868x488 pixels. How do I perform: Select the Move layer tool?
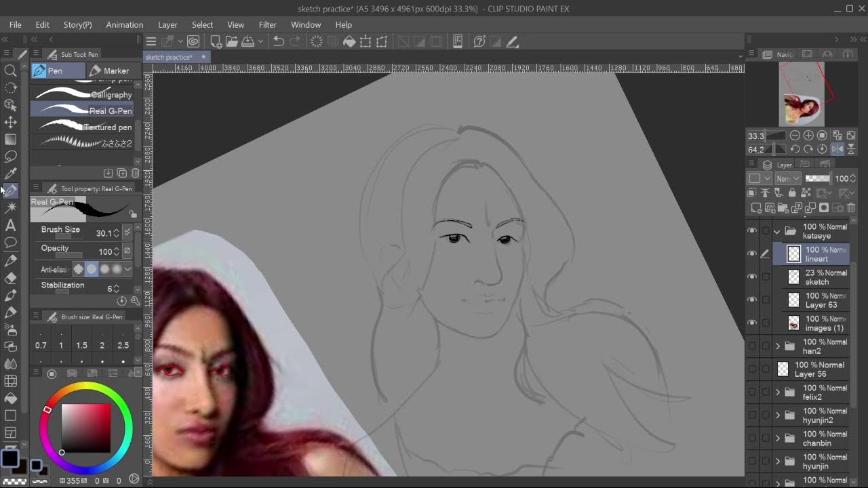click(11, 122)
